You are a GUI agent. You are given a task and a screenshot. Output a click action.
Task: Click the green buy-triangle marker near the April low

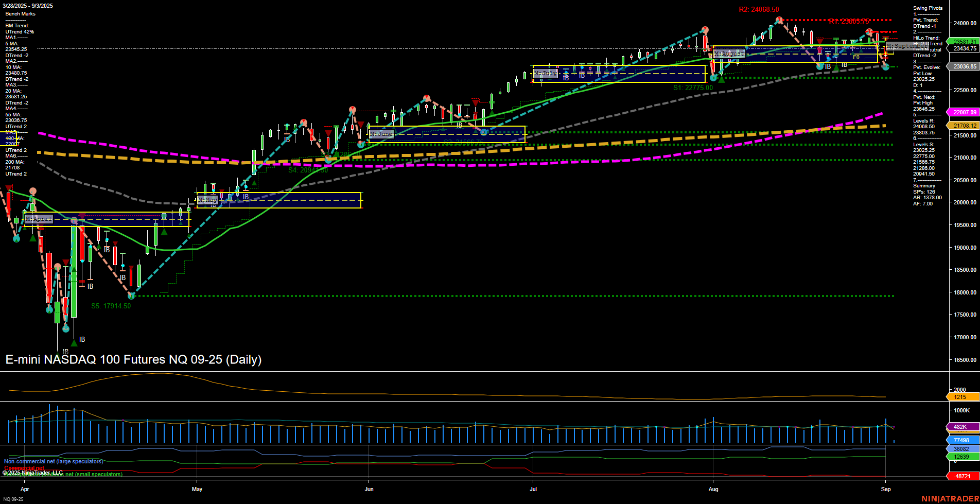coord(32,238)
